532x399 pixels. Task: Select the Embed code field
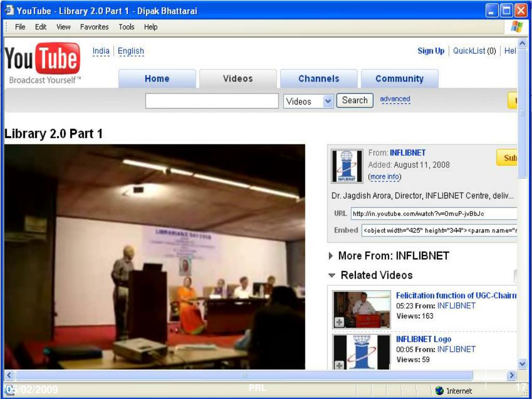tap(440, 230)
